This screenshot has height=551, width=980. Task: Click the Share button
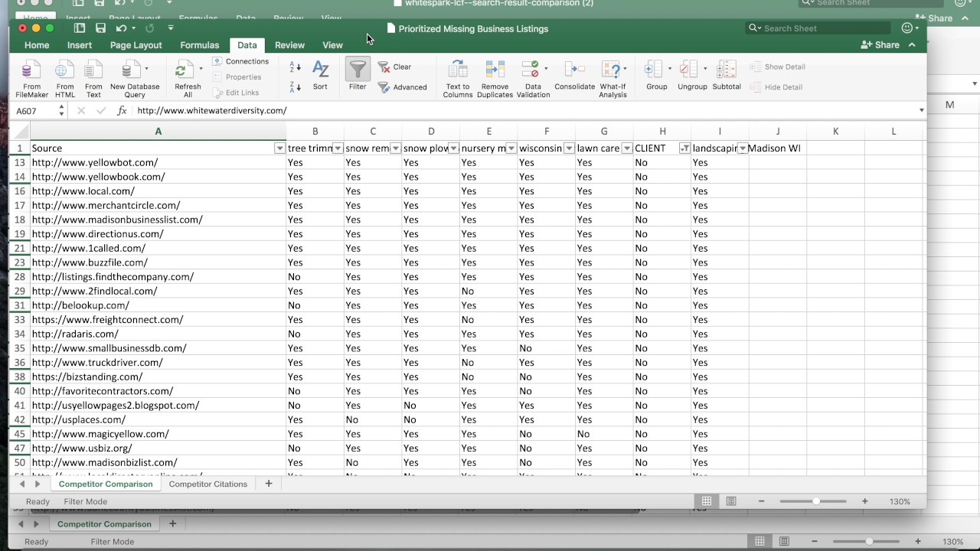click(880, 45)
